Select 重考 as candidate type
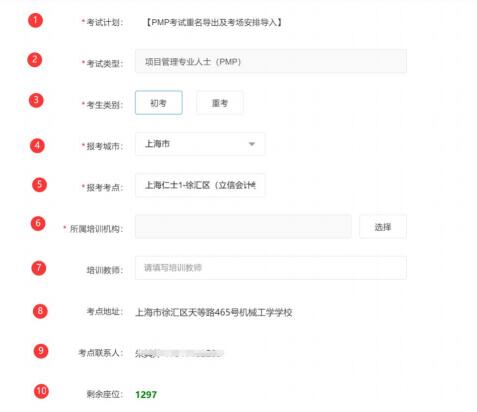The height and width of the screenshot is (412, 477). (220, 103)
